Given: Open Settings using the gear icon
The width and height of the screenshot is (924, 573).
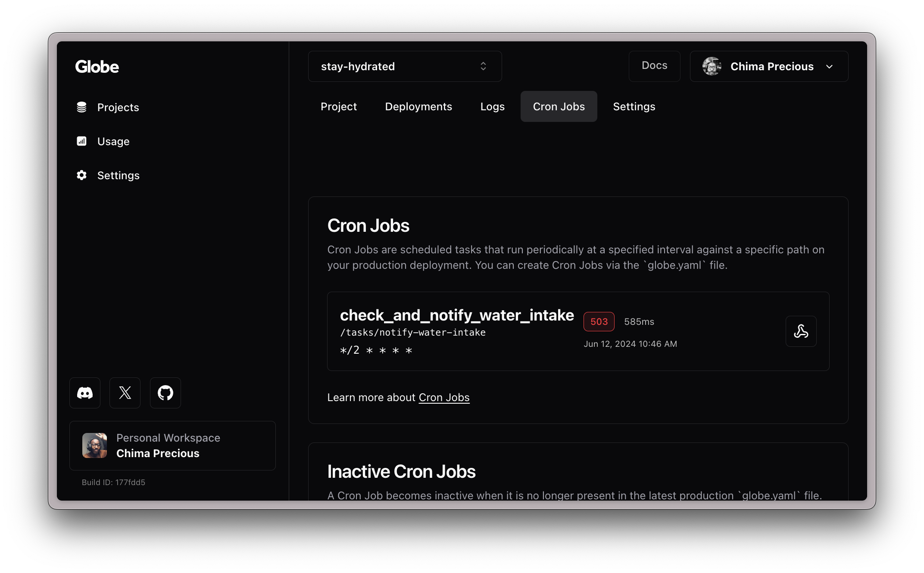Looking at the screenshot, I should tap(81, 175).
